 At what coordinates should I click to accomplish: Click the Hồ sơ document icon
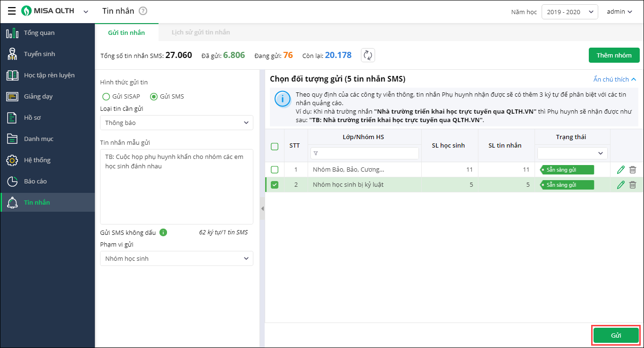12,118
